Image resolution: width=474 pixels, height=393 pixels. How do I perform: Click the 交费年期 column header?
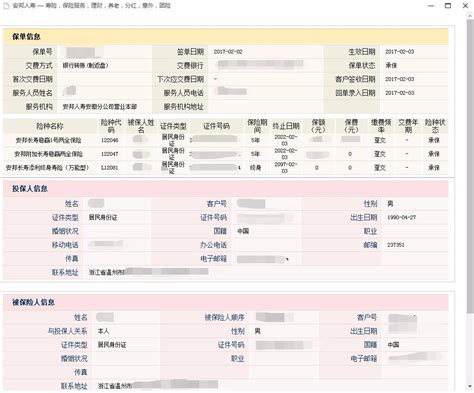click(x=408, y=126)
